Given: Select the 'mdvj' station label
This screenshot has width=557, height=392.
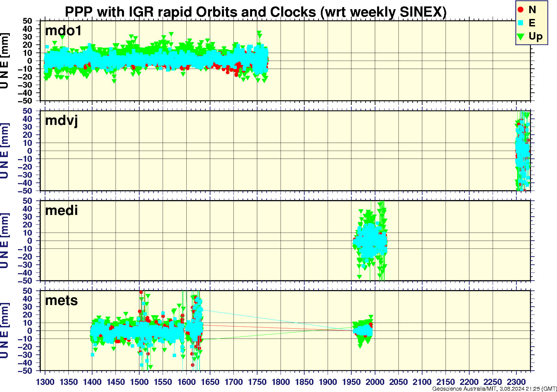Looking at the screenshot, I should 62,121.
